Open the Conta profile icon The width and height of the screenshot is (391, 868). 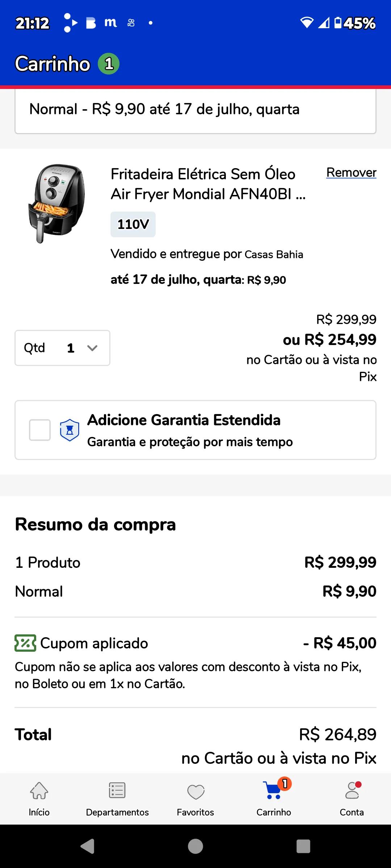coord(352,791)
